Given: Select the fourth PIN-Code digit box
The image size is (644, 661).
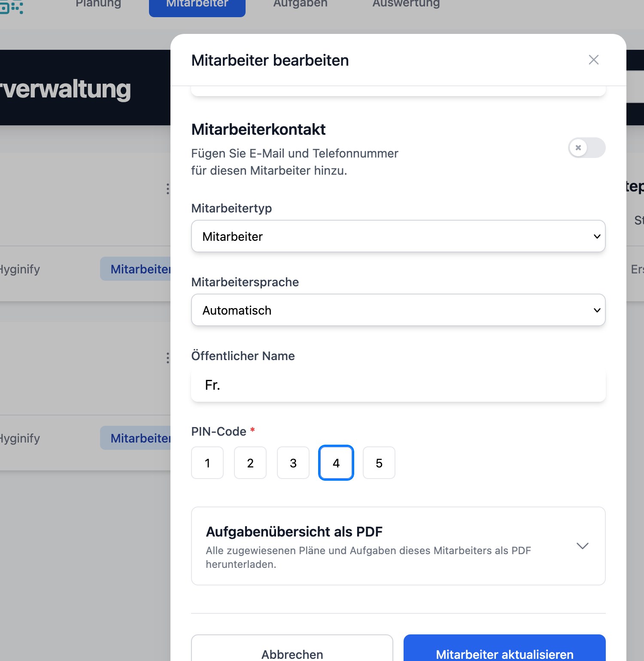Looking at the screenshot, I should 336,463.
